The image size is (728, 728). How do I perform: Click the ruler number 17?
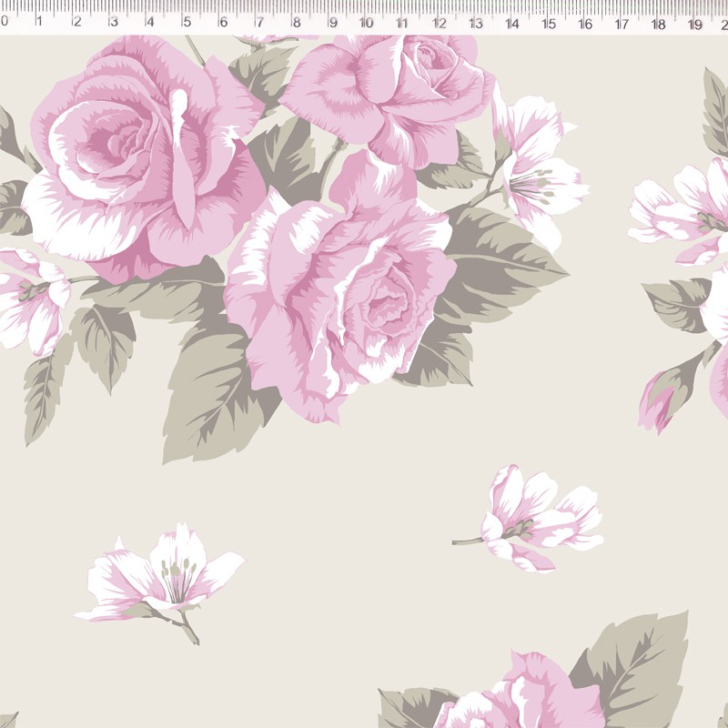pos(622,24)
